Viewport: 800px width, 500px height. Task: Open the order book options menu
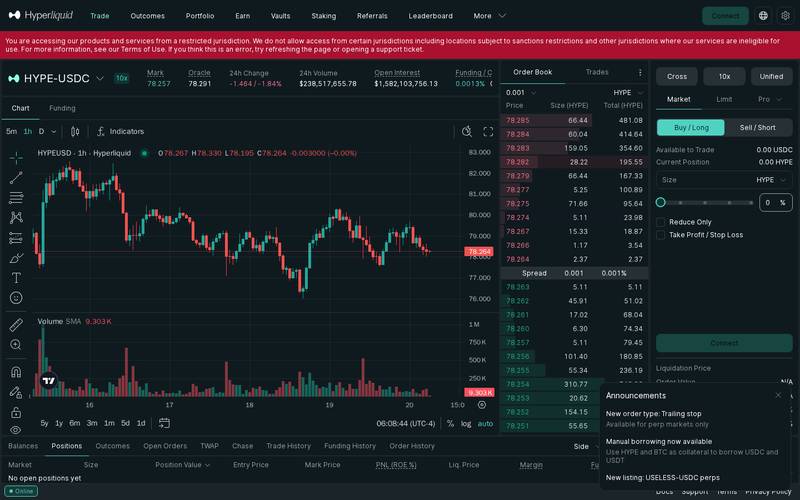coord(640,72)
